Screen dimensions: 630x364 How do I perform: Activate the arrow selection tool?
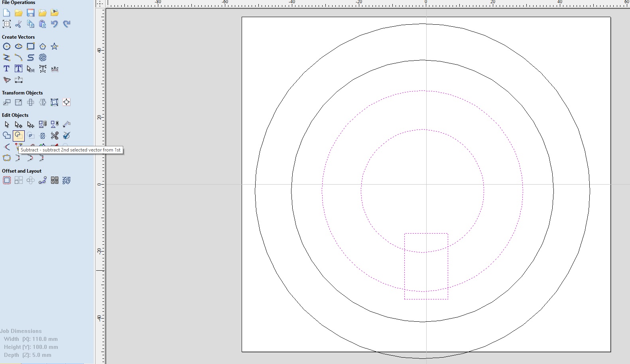[6, 124]
